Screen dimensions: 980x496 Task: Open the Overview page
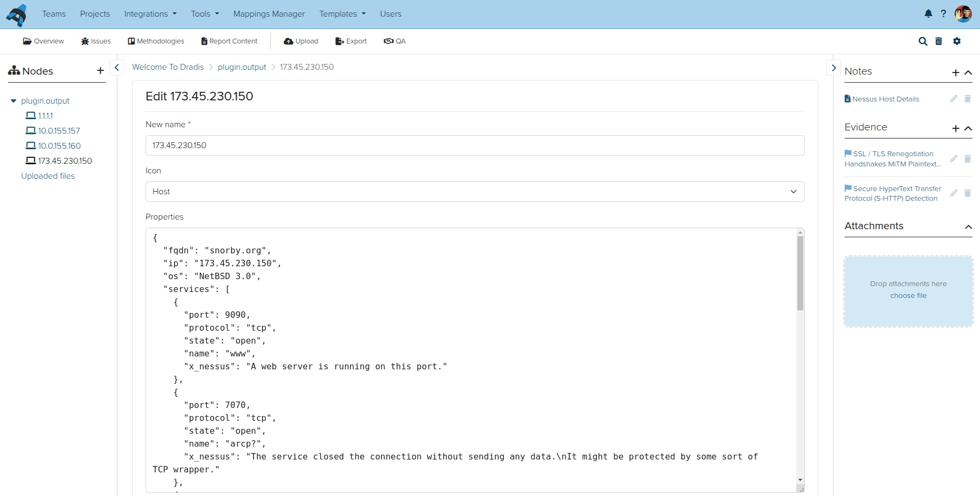(43, 41)
